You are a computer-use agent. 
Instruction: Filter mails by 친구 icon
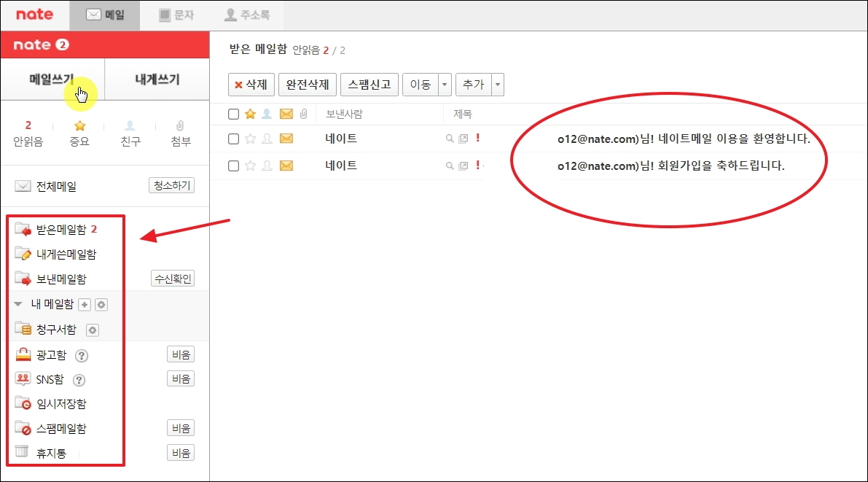(x=130, y=133)
